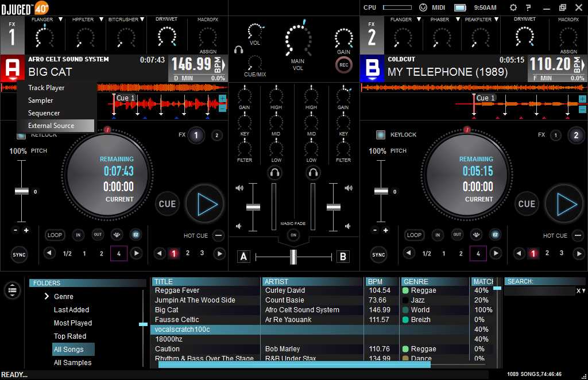Toggle EZ mode on deck B

pos(496,235)
